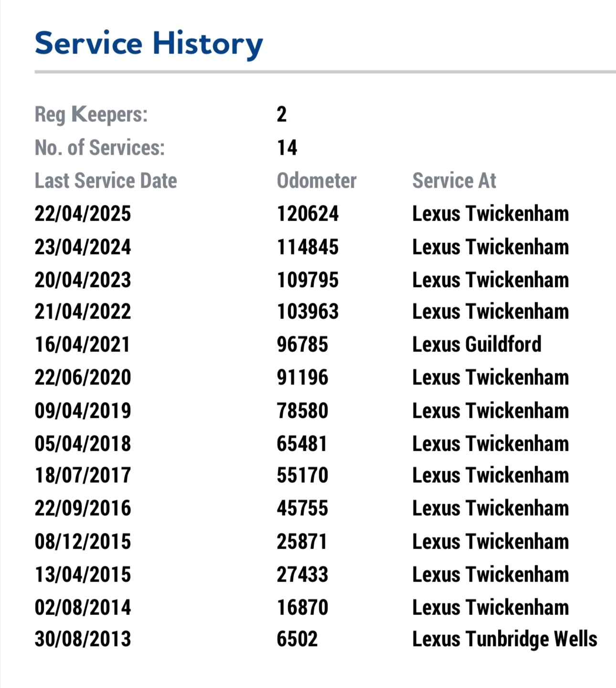Viewport: 616px width, 688px height.
Task: Click Lexus Twickenham in the 23/04/2024 row
Action: pos(490,247)
